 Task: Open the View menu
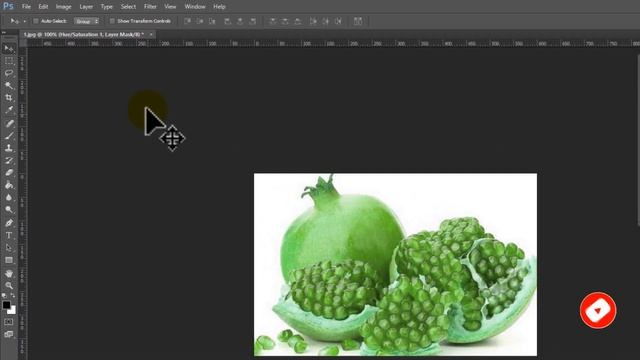[170, 7]
